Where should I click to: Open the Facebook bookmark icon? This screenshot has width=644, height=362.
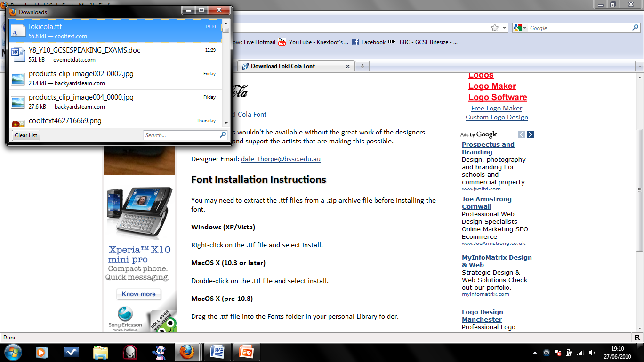[355, 42]
